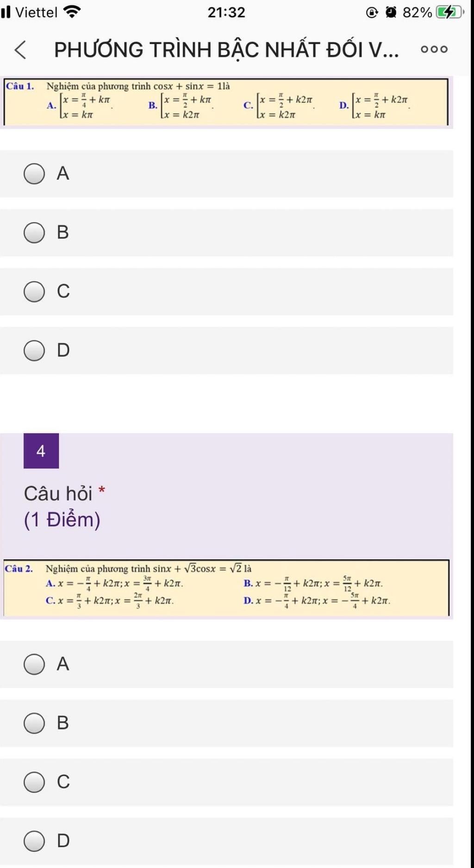Image resolution: width=474 pixels, height=868 pixels.
Task: Tap the alarm clock status icon
Action: [391, 12]
